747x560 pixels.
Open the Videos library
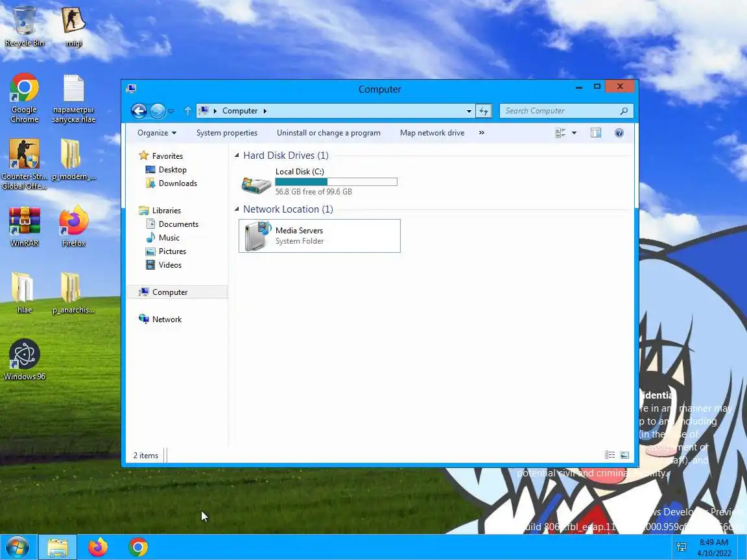click(170, 264)
